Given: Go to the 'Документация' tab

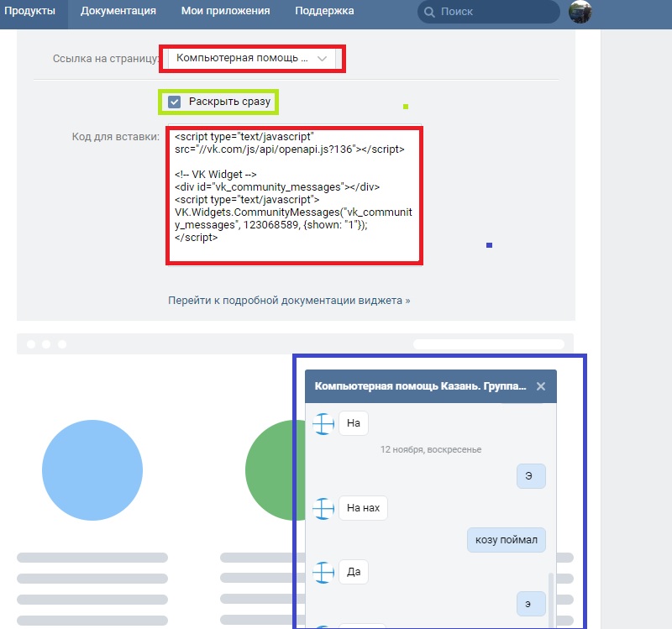Looking at the screenshot, I should tap(118, 11).
